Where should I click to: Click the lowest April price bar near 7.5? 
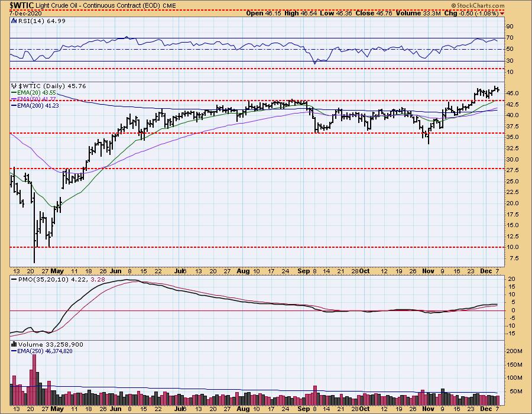[x=35, y=228]
